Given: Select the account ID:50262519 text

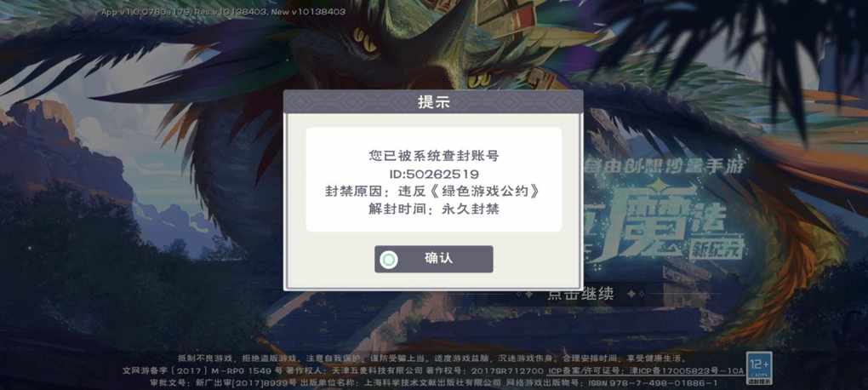Looking at the screenshot, I should tap(433, 174).
